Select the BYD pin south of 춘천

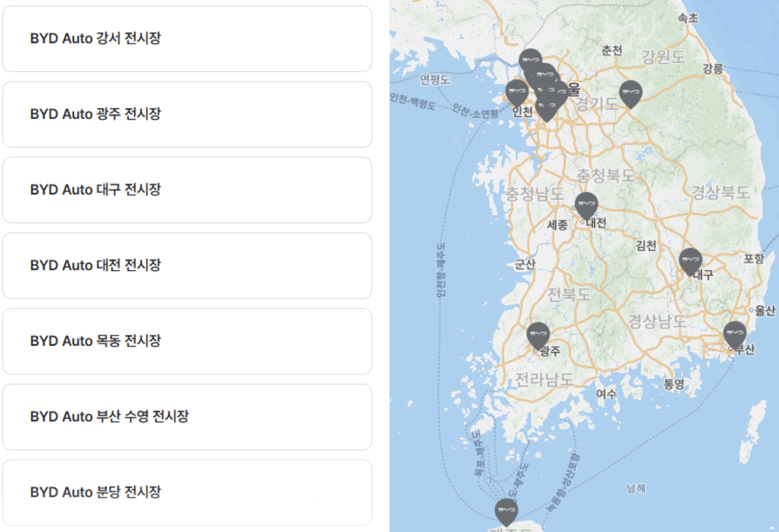[630, 94]
